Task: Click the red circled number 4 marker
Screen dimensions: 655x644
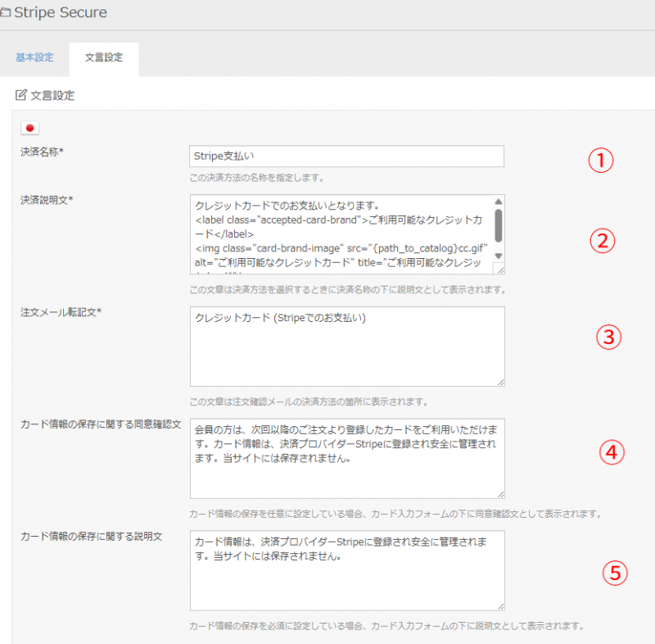Action: [x=611, y=451]
